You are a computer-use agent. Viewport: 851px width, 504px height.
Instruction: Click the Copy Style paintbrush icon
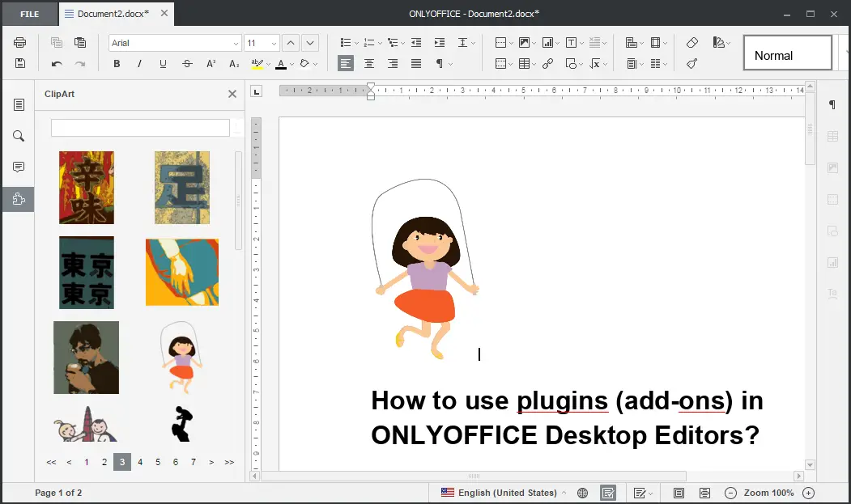[x=692, y=63]
